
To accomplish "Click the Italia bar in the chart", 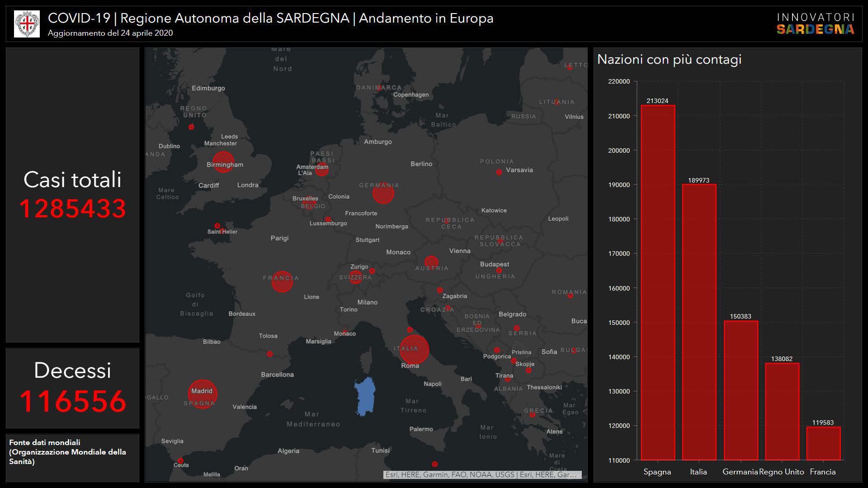I will [x=699, y=322].
